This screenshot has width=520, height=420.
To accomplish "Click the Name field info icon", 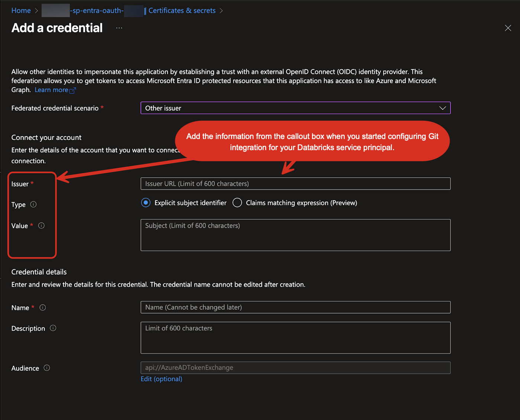I will click(x=42, y=307).
